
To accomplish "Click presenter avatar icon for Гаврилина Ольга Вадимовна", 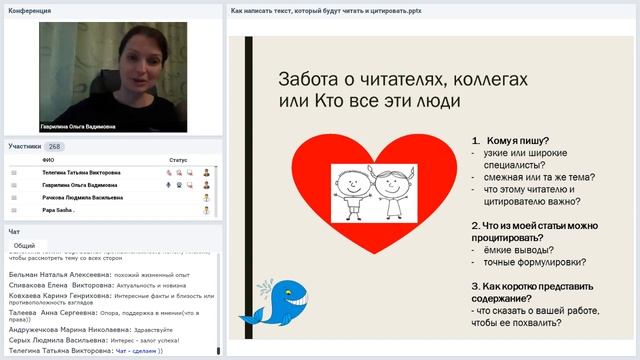I will click(207, 185).
